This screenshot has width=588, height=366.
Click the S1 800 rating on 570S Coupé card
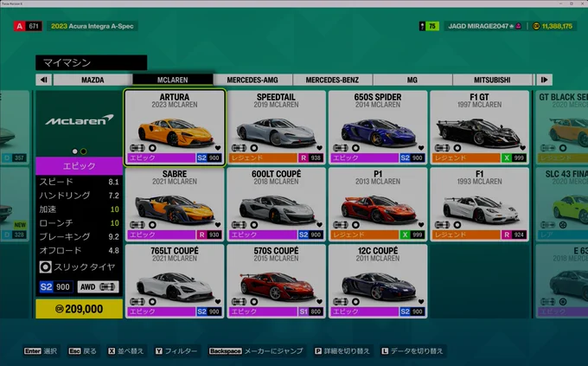coord(310,311)
